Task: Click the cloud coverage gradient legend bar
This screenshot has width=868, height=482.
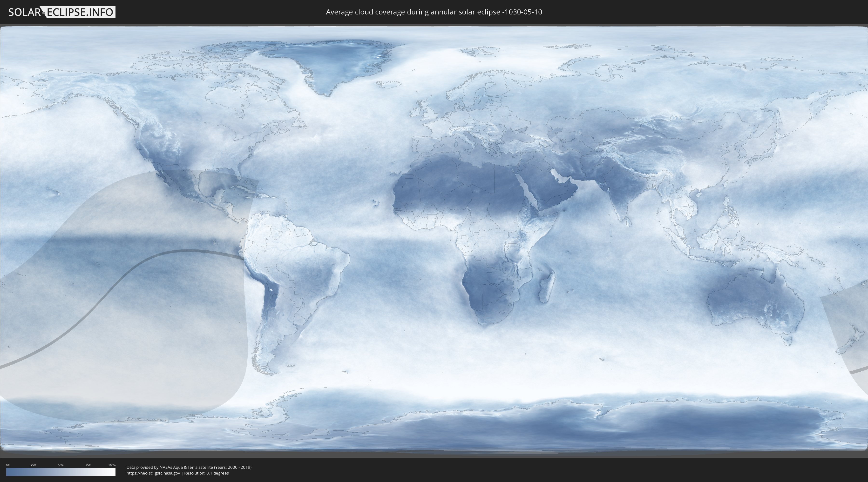Action: tap(61, 472)
